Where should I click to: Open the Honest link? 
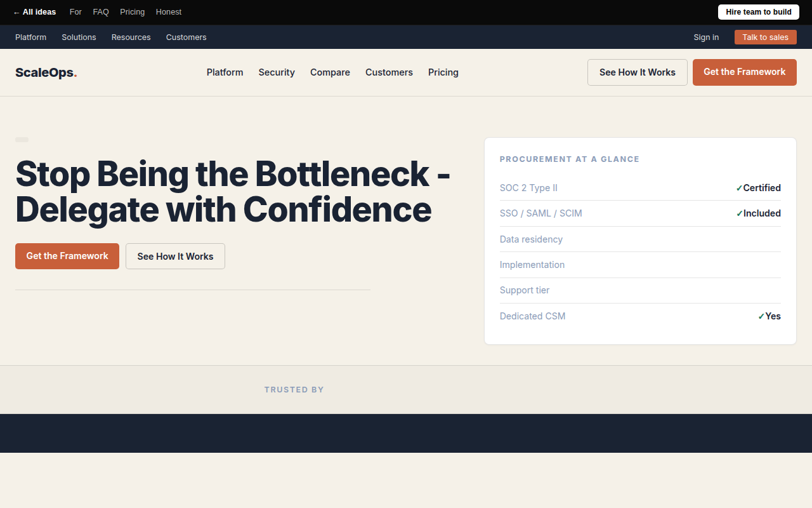pyautogui.click(x=169, y=12)
